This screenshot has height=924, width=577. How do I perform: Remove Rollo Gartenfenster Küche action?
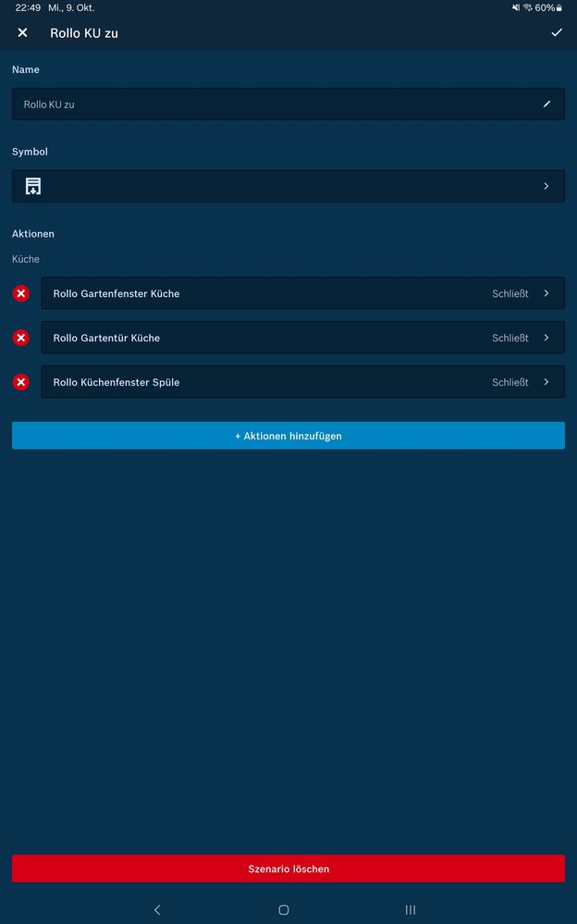(21, 293)
